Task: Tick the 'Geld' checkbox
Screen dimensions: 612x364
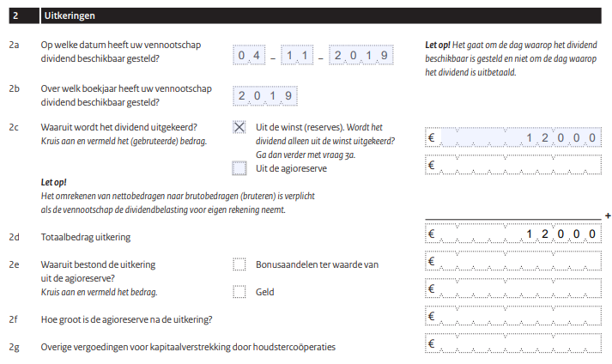Action: click(x=239, y=292)
